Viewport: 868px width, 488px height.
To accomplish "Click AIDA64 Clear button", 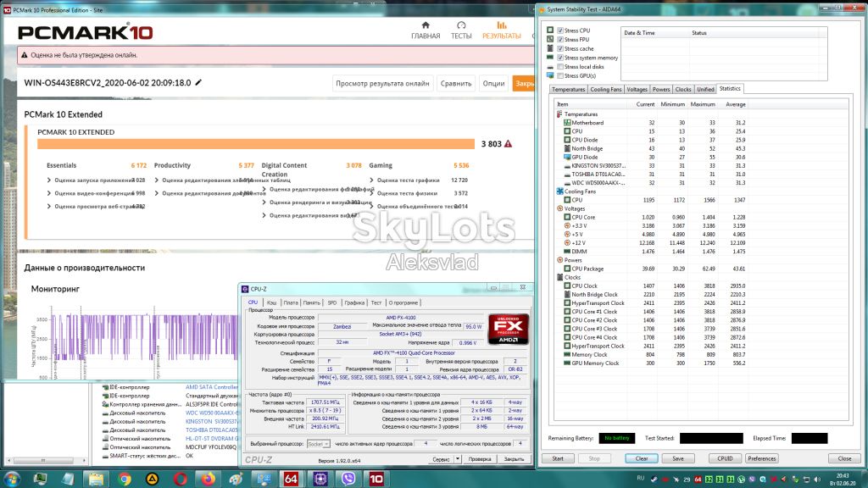I will point(642,458).
